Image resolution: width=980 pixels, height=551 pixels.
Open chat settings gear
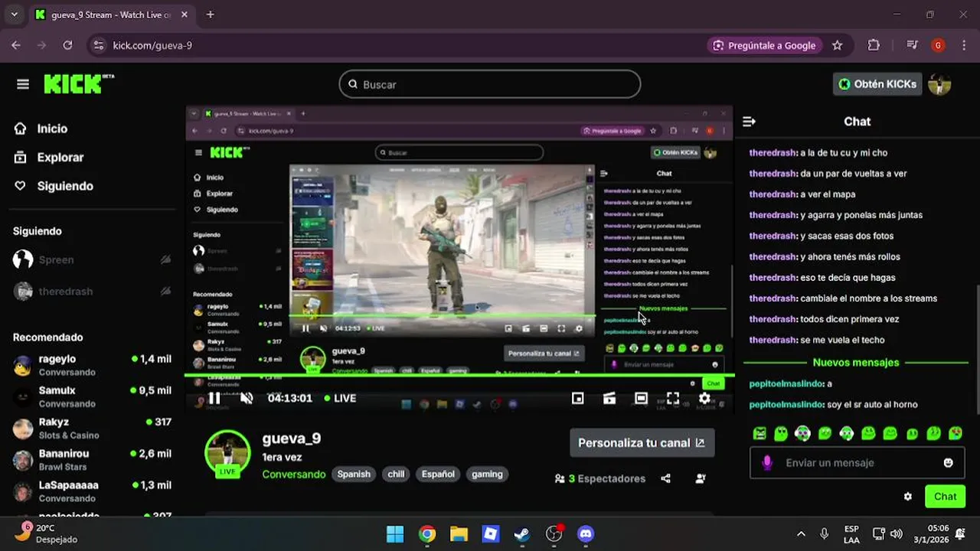click(x=908, y=497)
